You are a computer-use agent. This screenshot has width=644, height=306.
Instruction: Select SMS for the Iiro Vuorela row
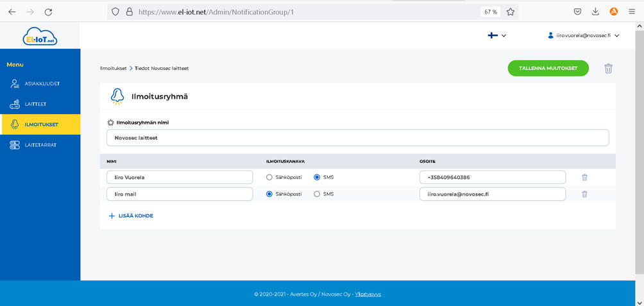click(x=317, y=178)
